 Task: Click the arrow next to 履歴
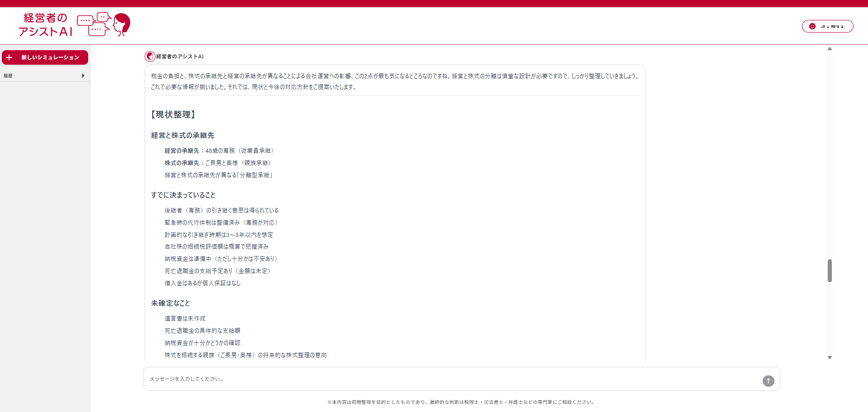tap(83, 76)
